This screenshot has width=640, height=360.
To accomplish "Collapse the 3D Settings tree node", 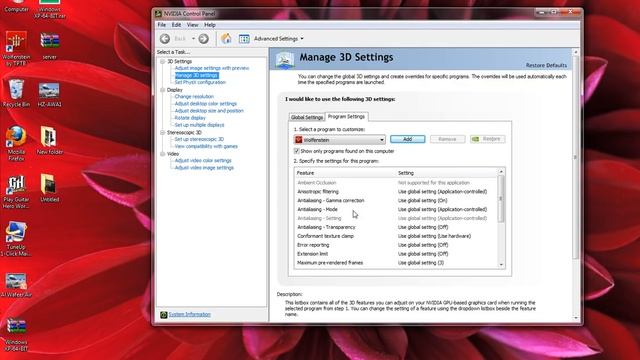I will point(162,61).
